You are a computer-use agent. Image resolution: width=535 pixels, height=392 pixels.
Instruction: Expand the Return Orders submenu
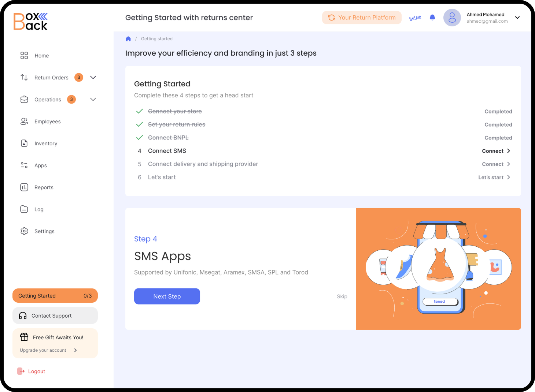[x=93, y=78]
